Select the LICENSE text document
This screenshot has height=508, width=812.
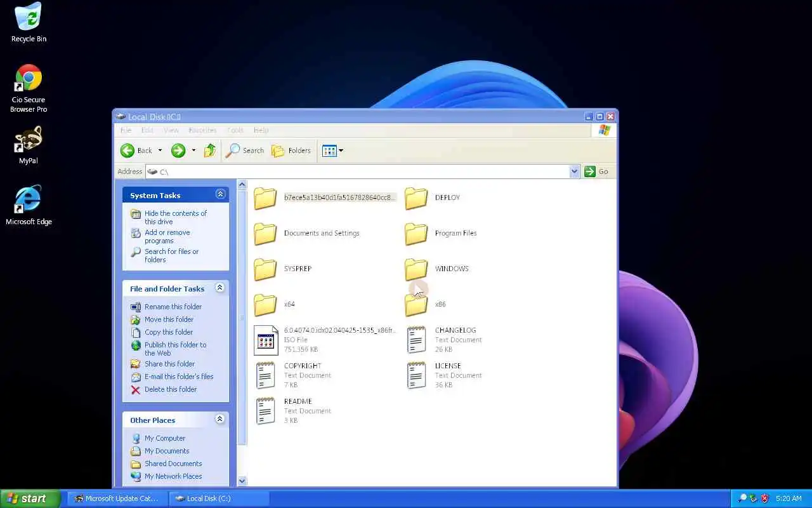(x=443, y=375)
